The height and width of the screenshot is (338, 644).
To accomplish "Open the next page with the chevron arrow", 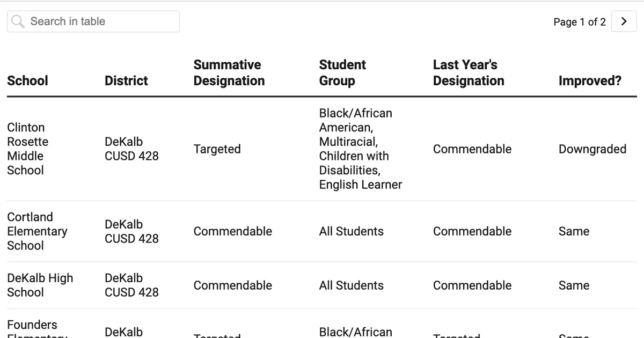I will 624,21.
